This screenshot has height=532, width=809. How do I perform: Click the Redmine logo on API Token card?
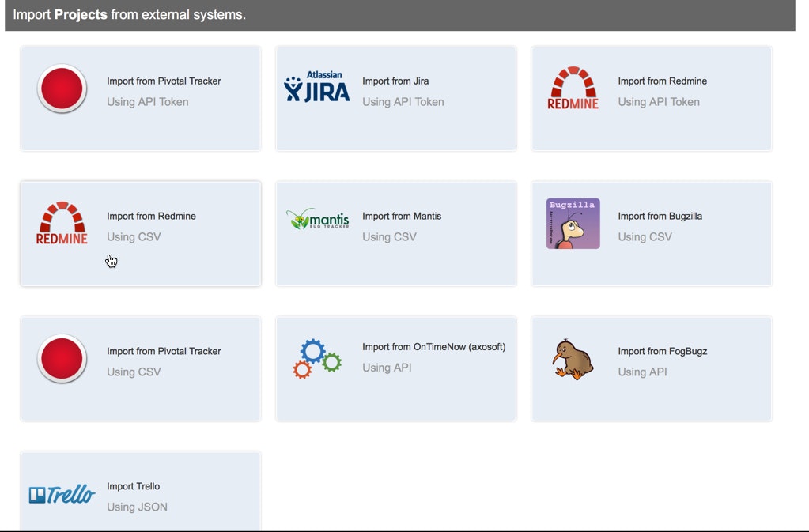click(x=573, y=88)
